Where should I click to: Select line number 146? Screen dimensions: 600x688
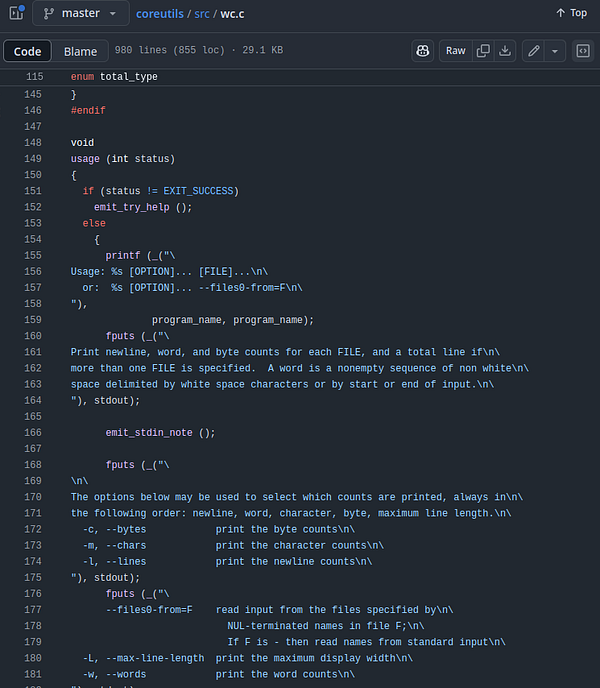[x=33, y=111]
